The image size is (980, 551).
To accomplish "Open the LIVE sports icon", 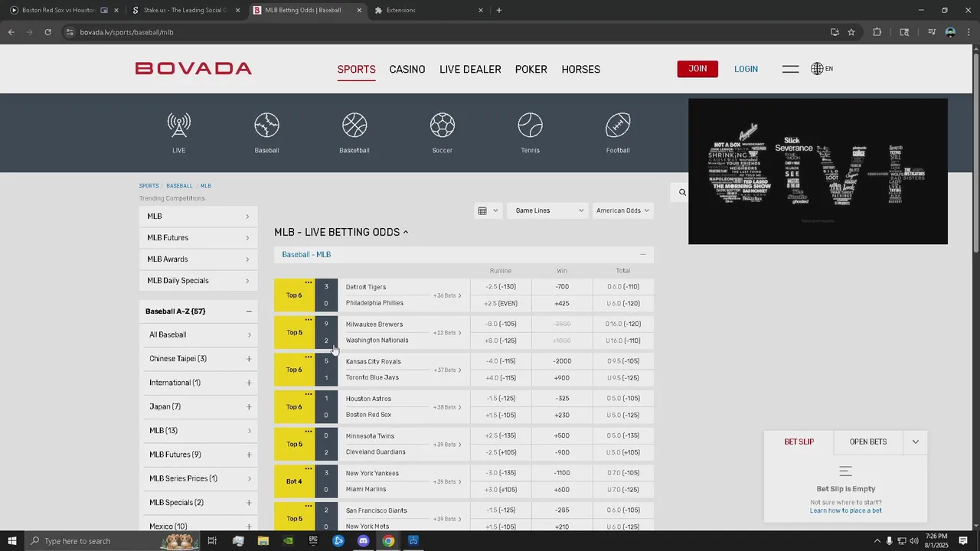I will point(178,133).
